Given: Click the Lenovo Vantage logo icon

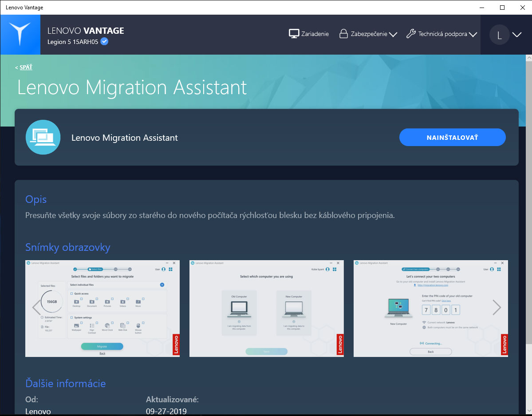Looking at the screenshot, I should tap(20, 34).
